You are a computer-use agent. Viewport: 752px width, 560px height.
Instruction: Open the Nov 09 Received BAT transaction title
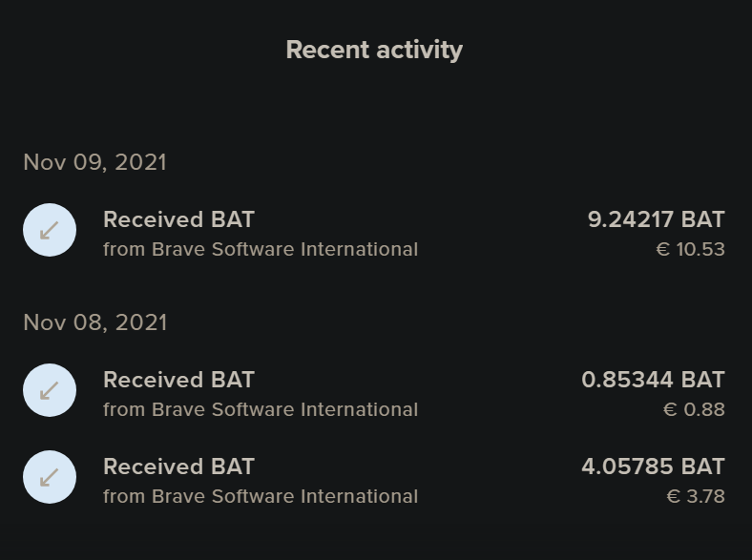(178, 219)
